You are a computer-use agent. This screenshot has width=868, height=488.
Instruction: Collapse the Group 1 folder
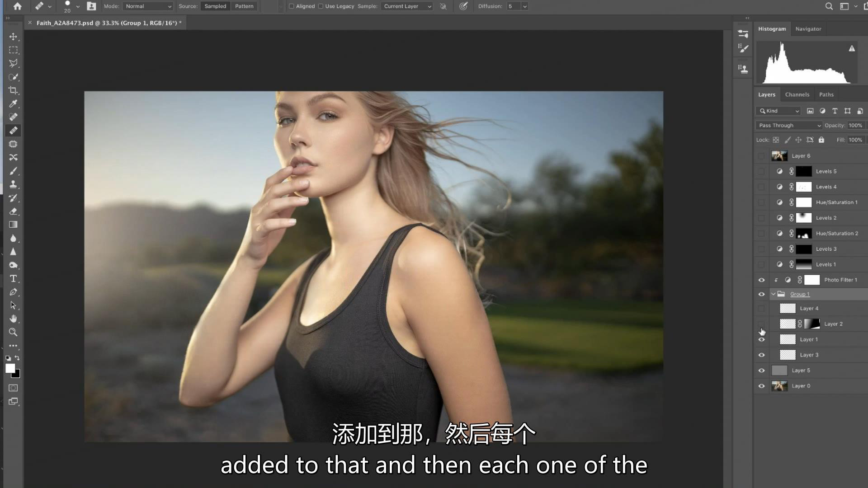point(773,294)
